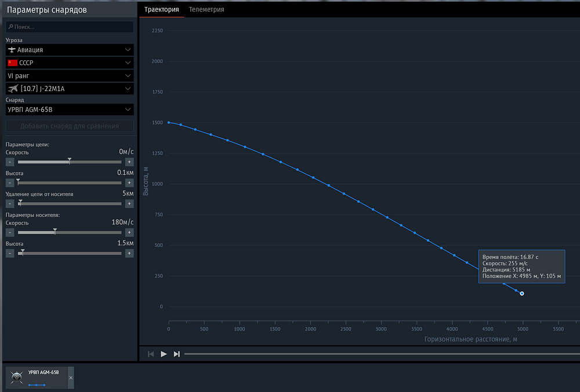Decrease carrier speed with minus button

click(10, 233)
